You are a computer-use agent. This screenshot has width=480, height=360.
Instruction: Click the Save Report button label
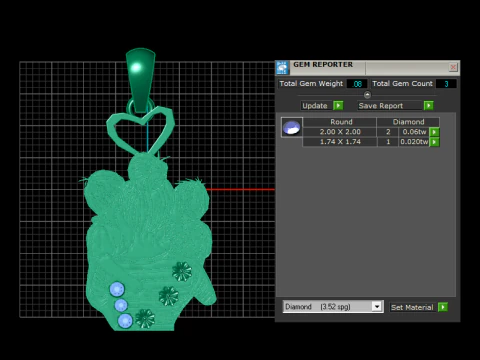(381, 106)
